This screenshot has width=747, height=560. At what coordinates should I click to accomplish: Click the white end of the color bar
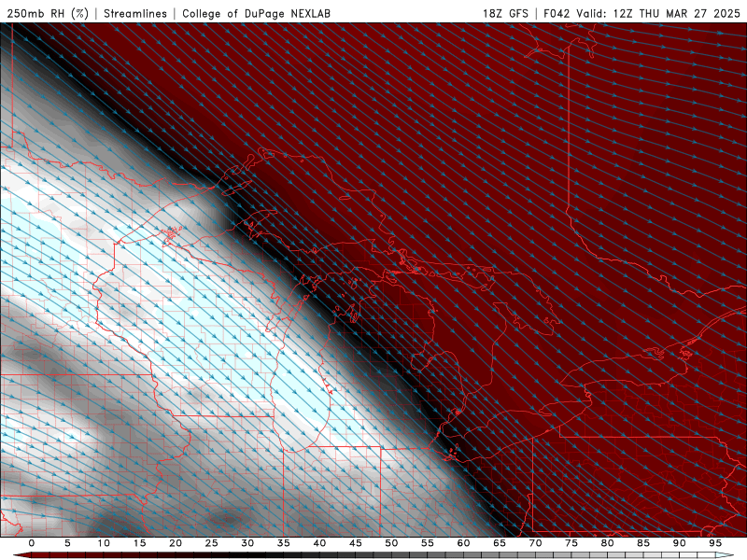click(x=726, y=555)
